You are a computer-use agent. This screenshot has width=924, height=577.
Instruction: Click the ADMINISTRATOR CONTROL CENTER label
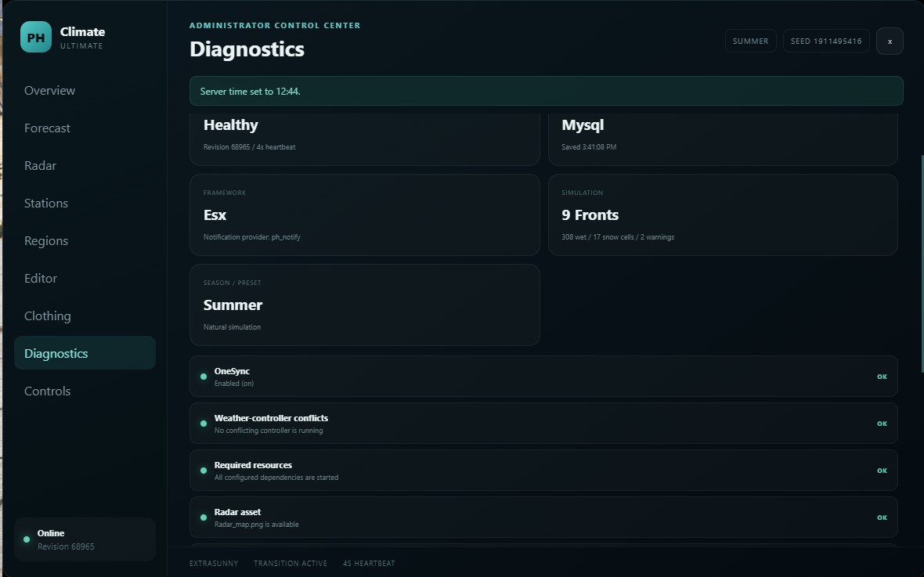(x=275, y=25)
